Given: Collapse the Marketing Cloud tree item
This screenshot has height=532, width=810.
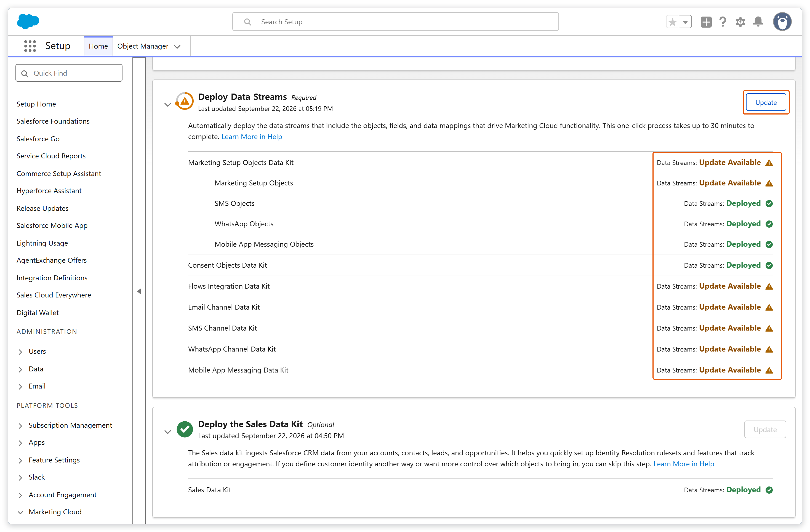Looking at the screenshot, I should click(20, 512).
